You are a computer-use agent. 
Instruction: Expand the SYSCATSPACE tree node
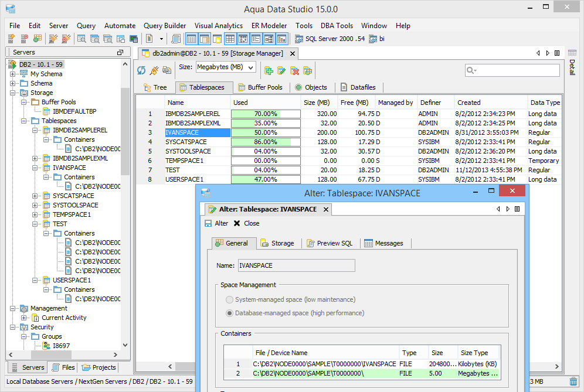[35, 196]
